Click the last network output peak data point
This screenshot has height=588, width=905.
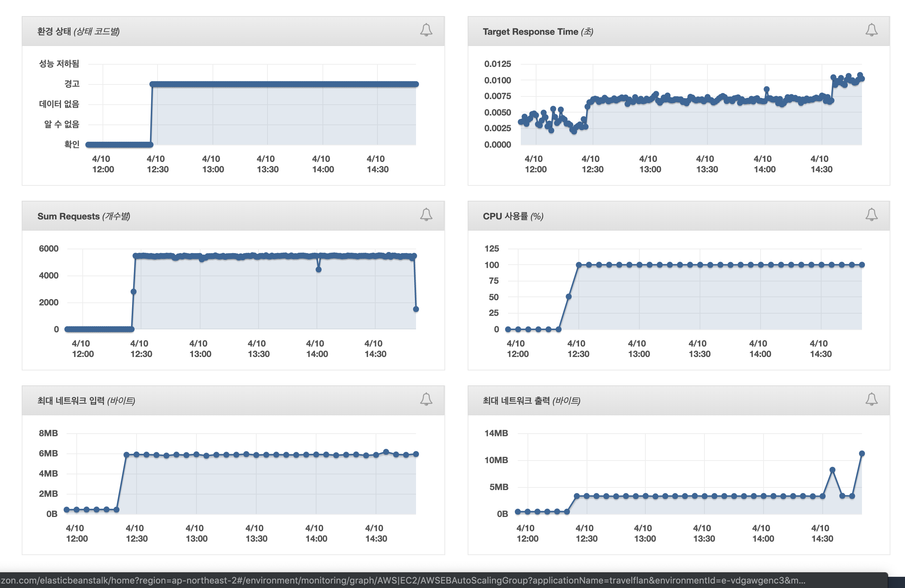(862, 453)
